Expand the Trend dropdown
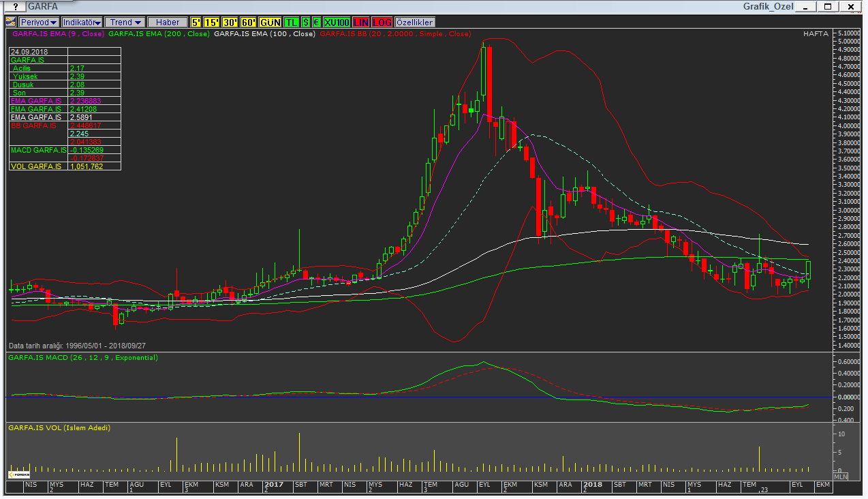The height and width of the screenshot is (499, 868). pyautogui.click(x=125, y=22)
